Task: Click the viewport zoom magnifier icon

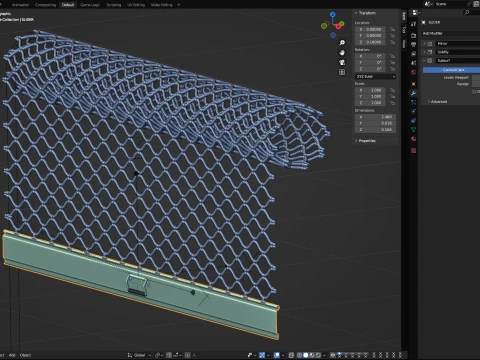Action: pyautogui.click(x=342, y=43)
